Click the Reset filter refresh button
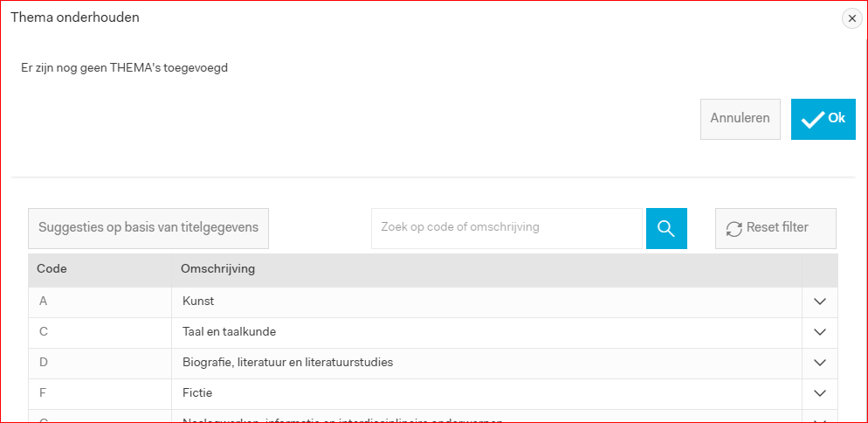The width and height of the screenshot is (868, 423). pyautogui.click(x=775, y=228)
